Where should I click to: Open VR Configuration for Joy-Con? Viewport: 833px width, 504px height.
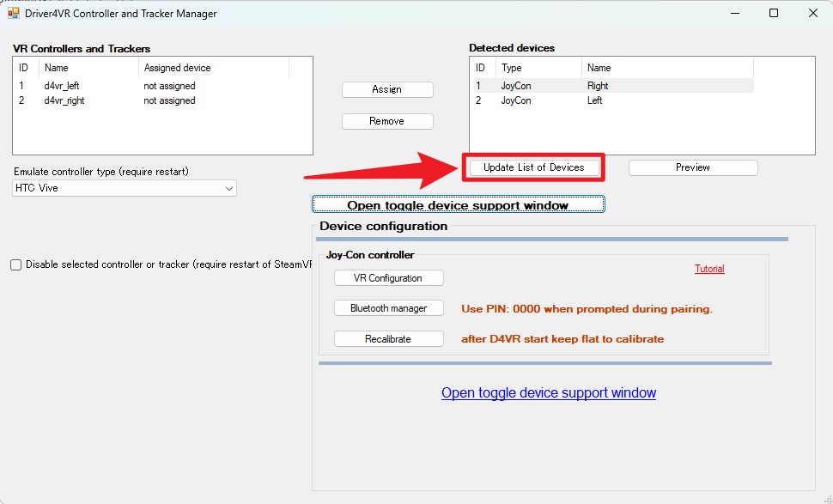[388, 278]
